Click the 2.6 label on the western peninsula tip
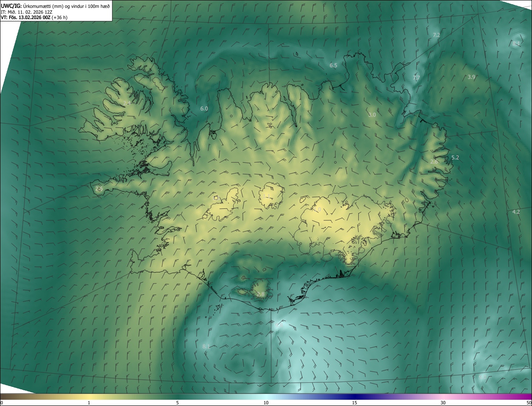Screen dimensions: 532x406 [x=99, y=189]
